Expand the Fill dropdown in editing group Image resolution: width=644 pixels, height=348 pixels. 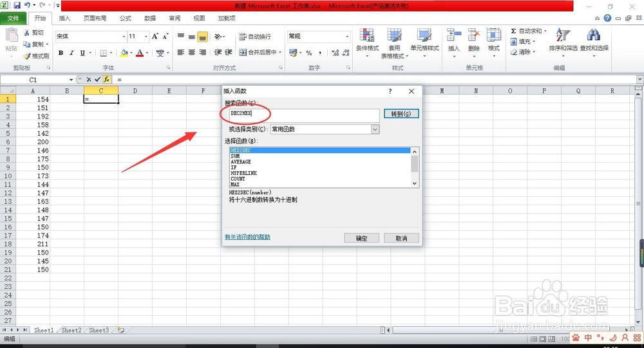click(533, 41)
